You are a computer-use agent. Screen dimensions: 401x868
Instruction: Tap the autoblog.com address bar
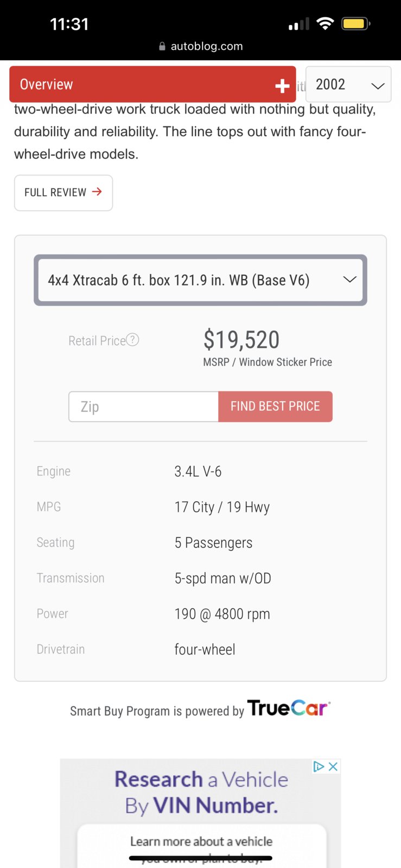click(x=201, y=46)
